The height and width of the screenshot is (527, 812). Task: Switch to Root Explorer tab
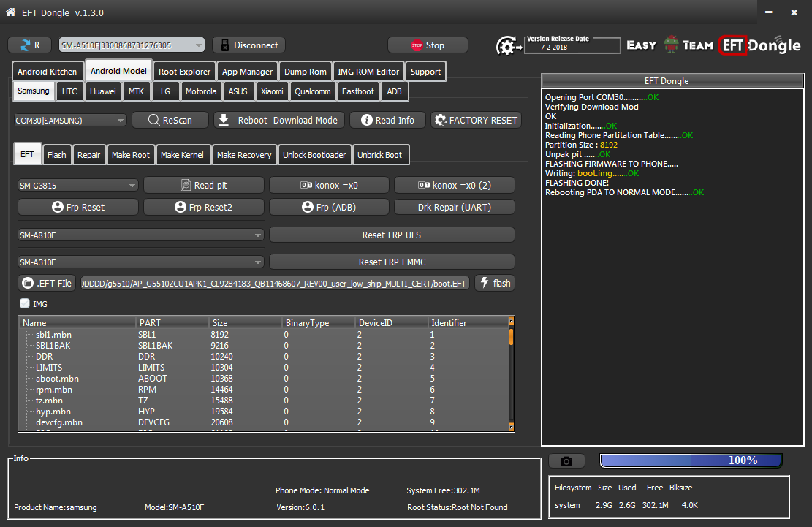pyautogui.click(x=184, y=72)
